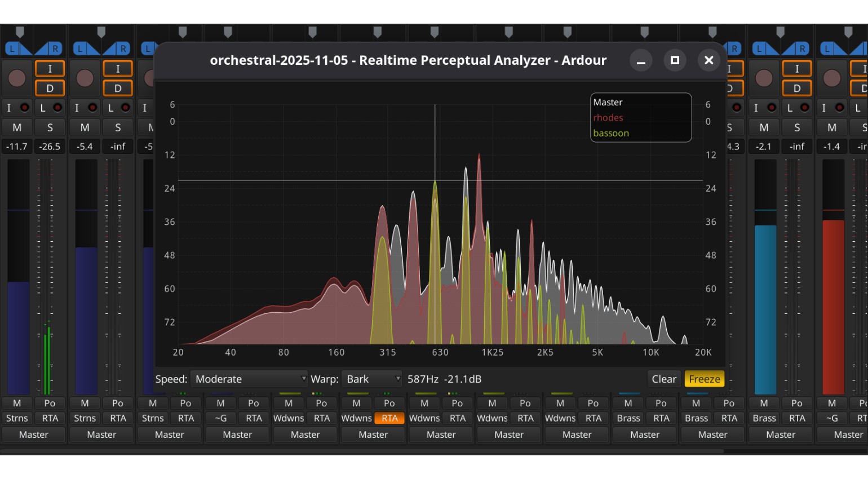Image resolution: width=868 pixels, height=479 pixels.
Task: Click the 'L' lock button with red LED on second strip
Action: click(117, 108)
